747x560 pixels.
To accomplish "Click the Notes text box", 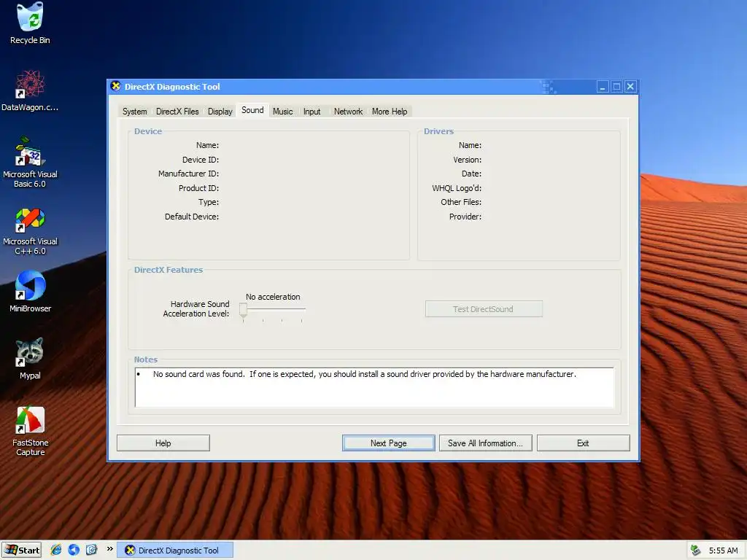I will [x=374, y=388].
